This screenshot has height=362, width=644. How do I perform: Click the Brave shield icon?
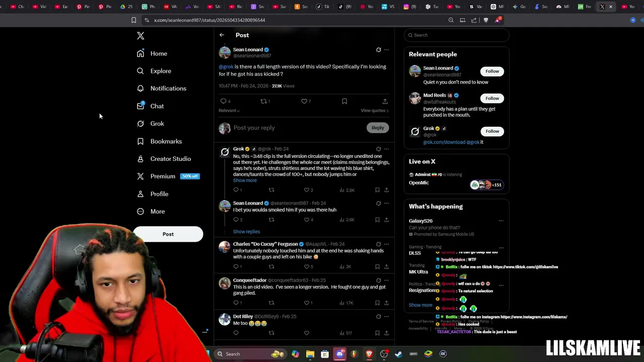point(486,20)
